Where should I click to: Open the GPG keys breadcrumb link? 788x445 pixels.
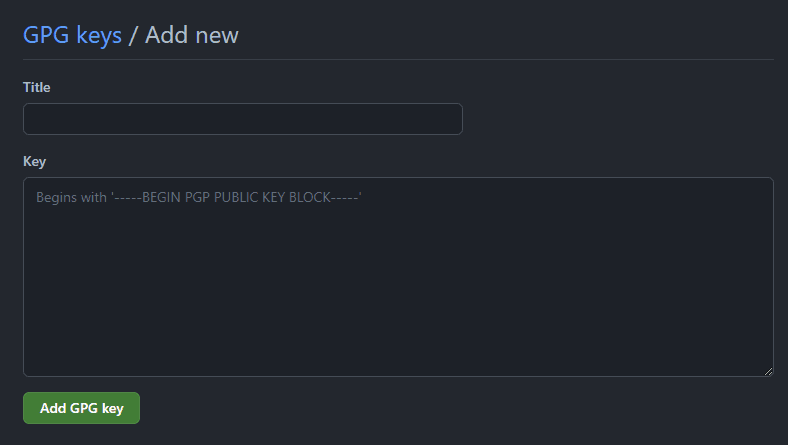72,36
